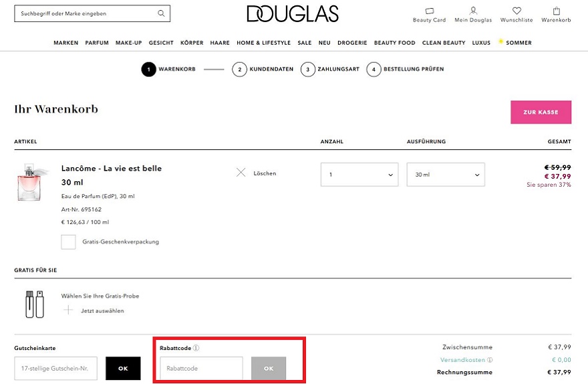588x384 pixels.
Task: Open the Warenkorb bag icon
Action: point(557,11)
